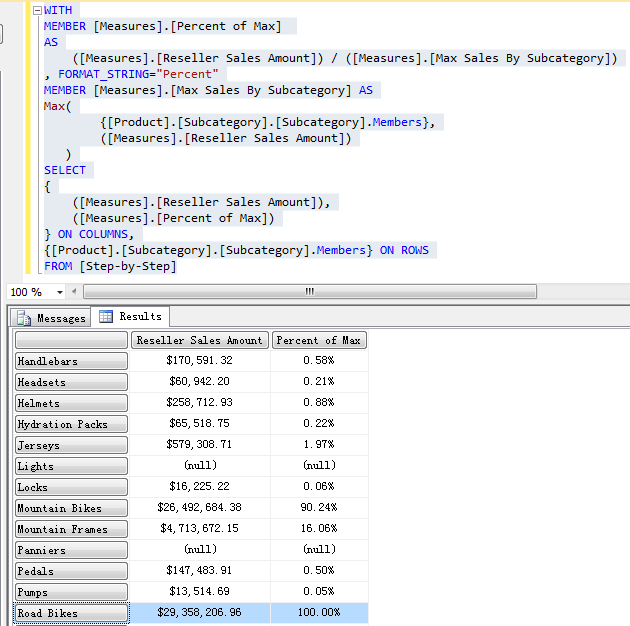
Task: Click the Lights sales amount (null) cell
Action: 200,465
